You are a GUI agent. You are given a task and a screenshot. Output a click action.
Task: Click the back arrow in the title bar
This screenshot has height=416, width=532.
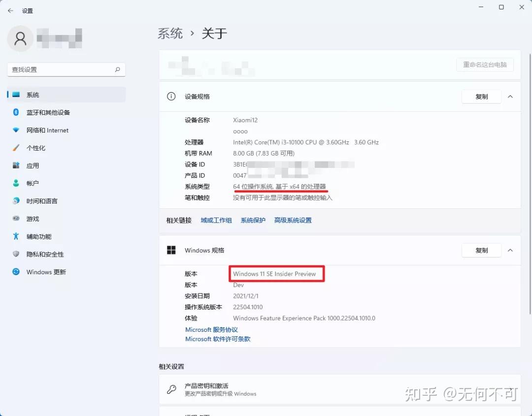[10, 10]
